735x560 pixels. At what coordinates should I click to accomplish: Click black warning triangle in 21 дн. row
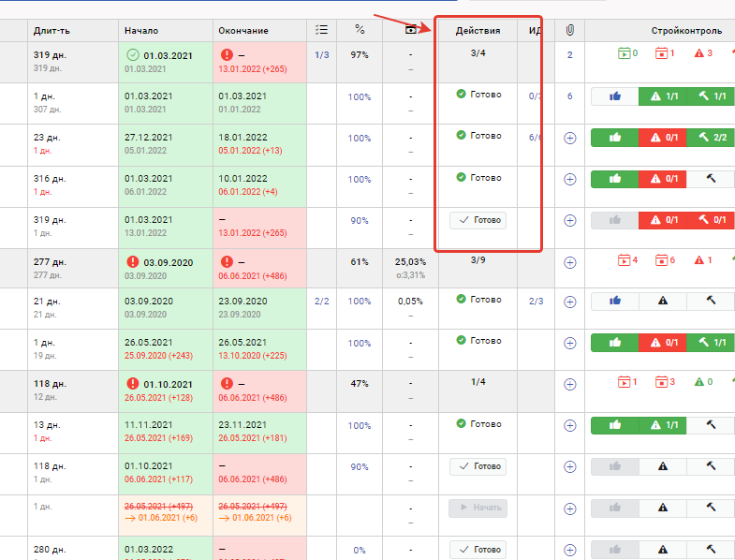point(662,301)
